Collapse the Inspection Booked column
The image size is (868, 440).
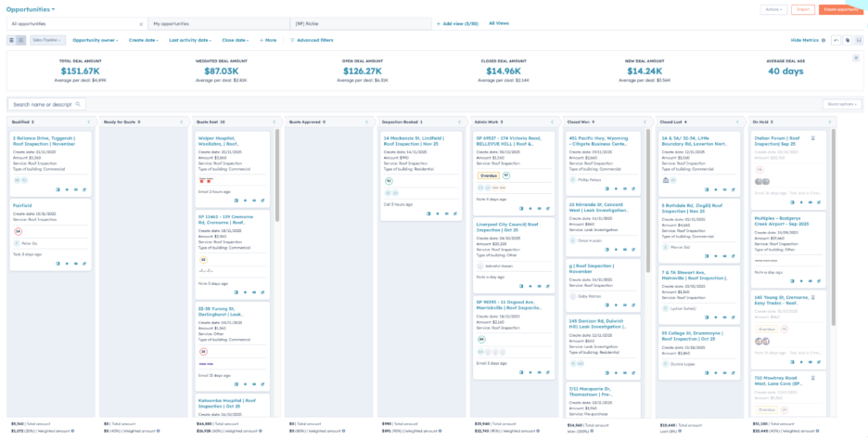(459, 122)
